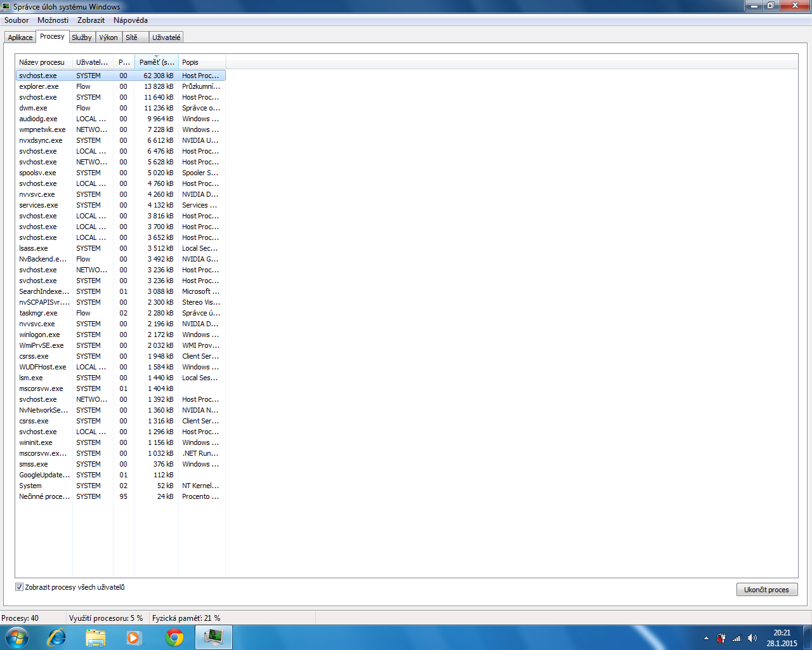The height and width of the screenshot is (650, 812).
Task: Open the Windows Start menu
Action: tap(16, 637)
